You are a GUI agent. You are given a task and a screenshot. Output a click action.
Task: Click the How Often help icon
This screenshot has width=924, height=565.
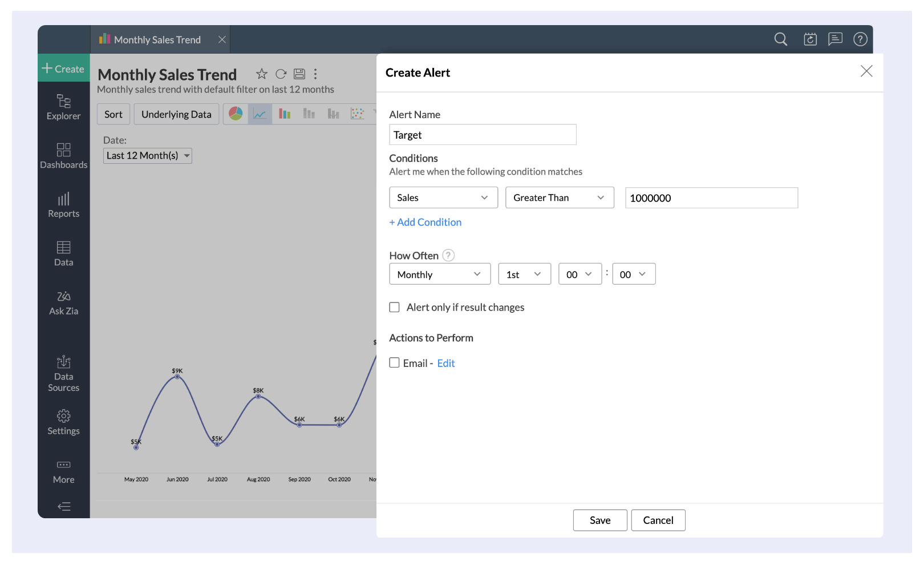click(449, 255)
